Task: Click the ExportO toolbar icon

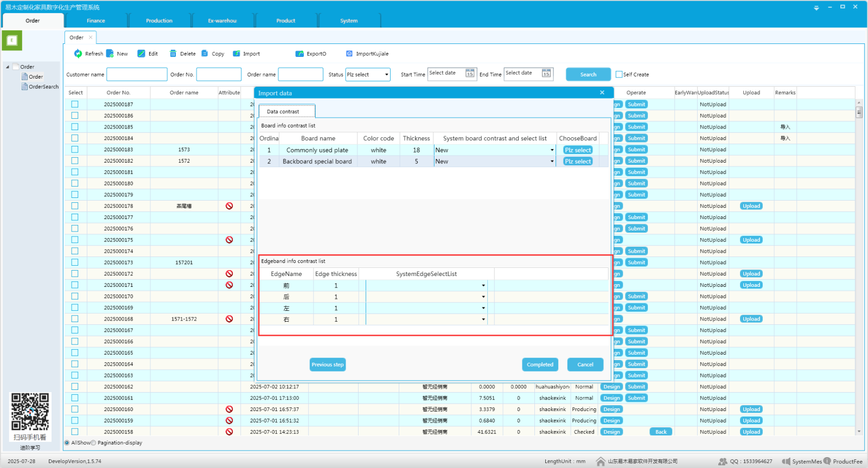Action: [299, 54]
